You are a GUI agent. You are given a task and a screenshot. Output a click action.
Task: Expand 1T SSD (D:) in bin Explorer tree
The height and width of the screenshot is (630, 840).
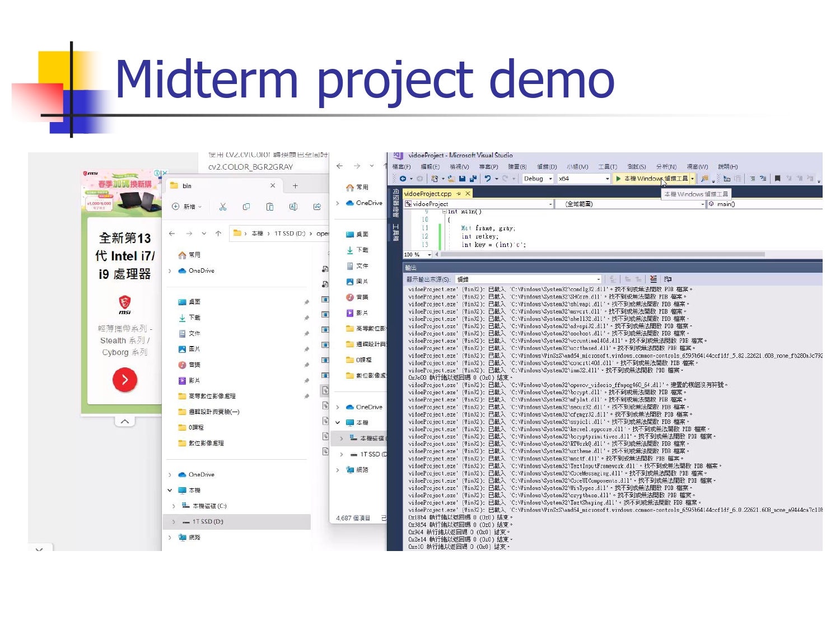[x=174, y=522]
